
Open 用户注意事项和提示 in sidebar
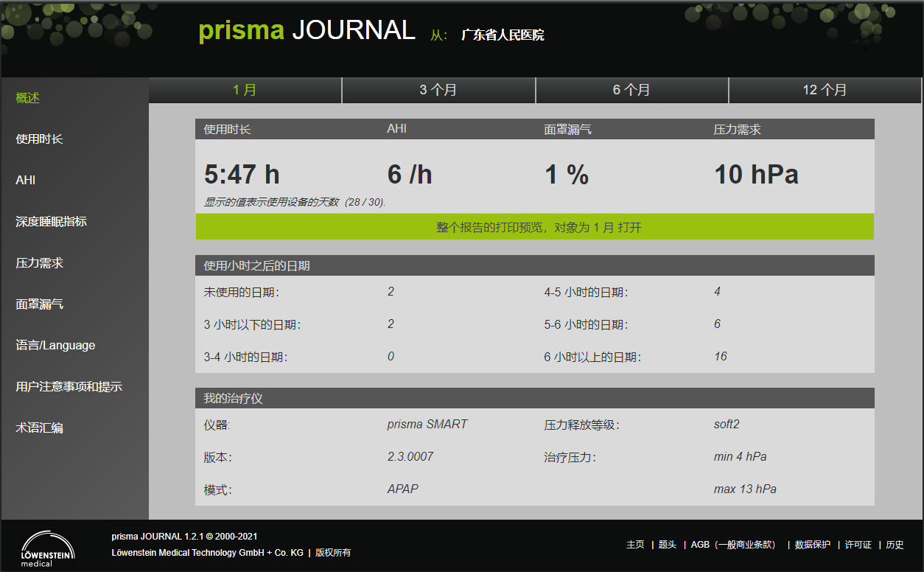[69, 387]
